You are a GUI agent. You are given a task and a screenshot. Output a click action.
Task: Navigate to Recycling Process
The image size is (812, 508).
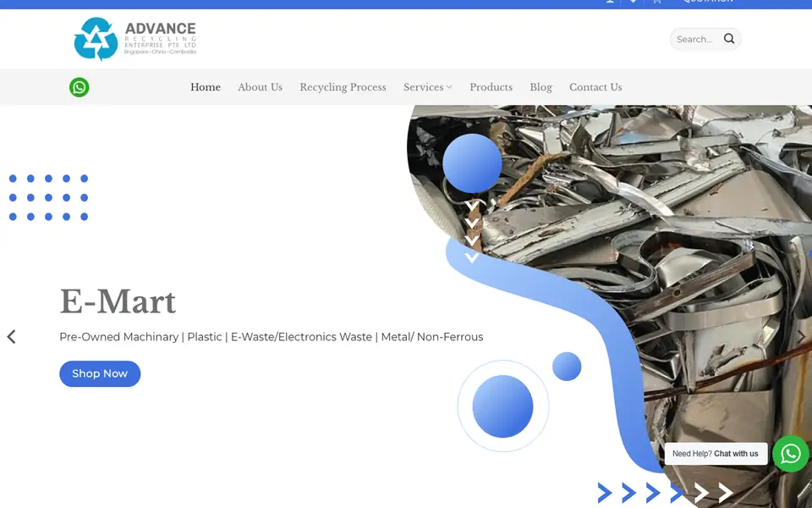tap(343, 87)
